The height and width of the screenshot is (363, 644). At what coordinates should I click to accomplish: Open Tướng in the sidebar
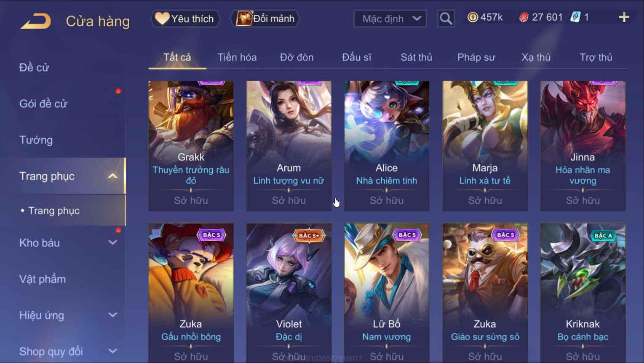pyautogui.click(x=36, y=140)
